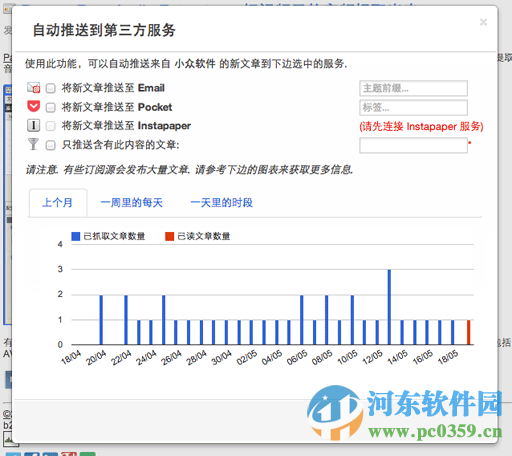
Task: Enable the content filter checkbox
Action: pyautogui.click(x=51, y=145)
